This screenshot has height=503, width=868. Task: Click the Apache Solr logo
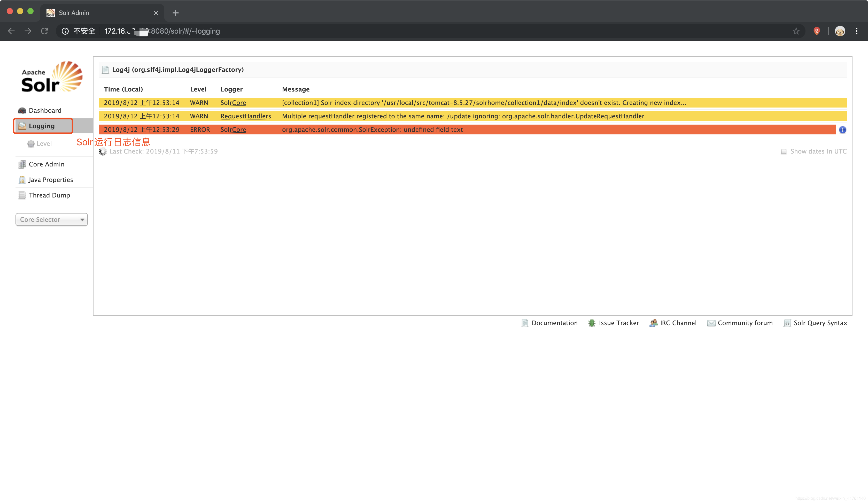(52, 77)
